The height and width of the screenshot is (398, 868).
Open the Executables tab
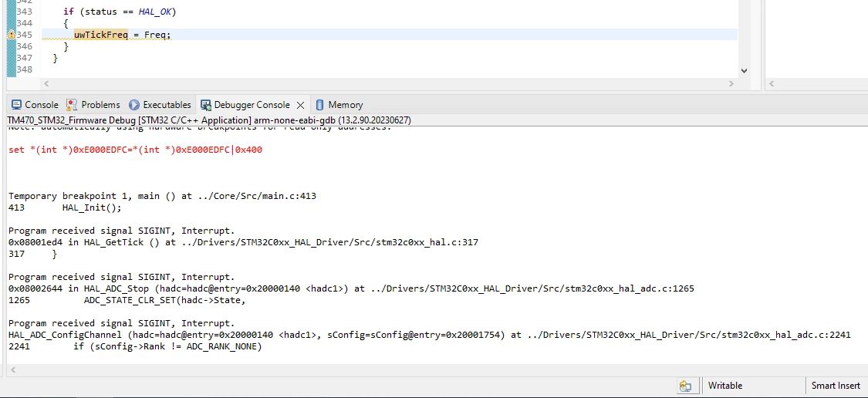pos(160,105)
